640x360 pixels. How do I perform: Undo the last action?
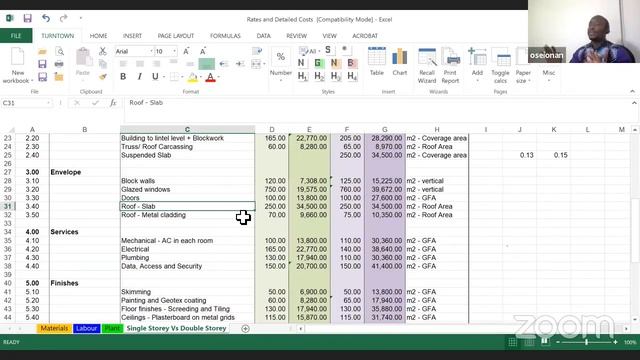click(x=46, y=18)
